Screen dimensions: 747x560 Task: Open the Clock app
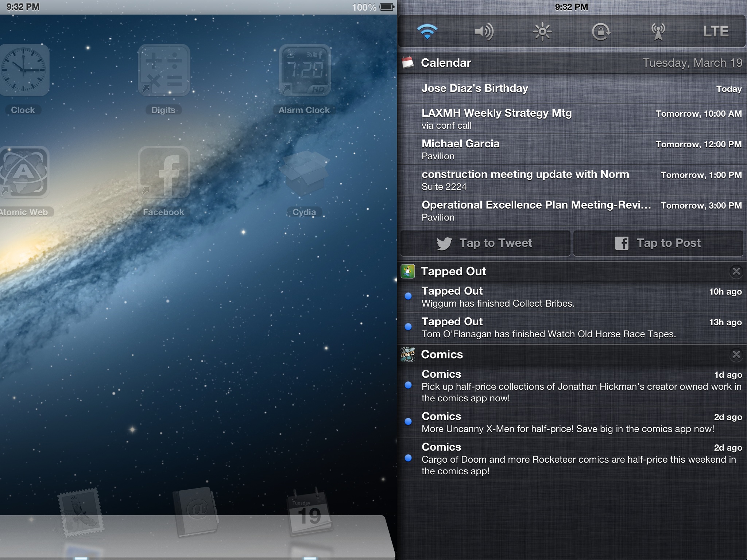pos(23,70)
